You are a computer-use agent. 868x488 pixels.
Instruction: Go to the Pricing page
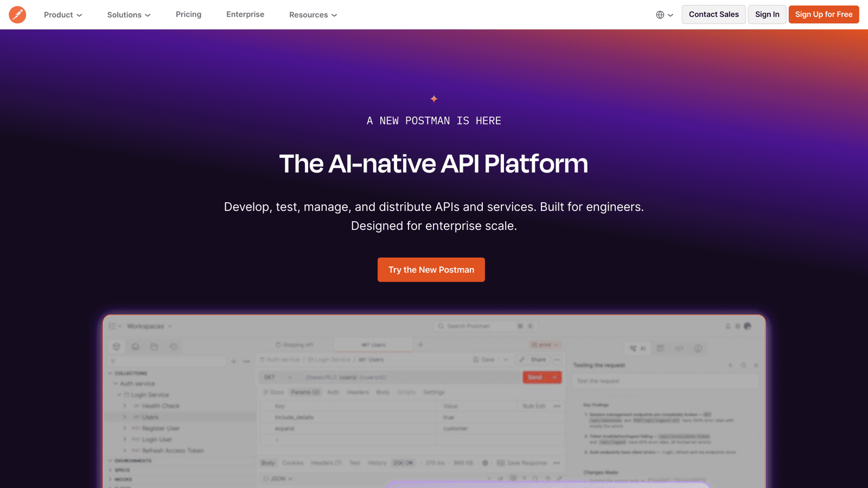click(188, 15)
